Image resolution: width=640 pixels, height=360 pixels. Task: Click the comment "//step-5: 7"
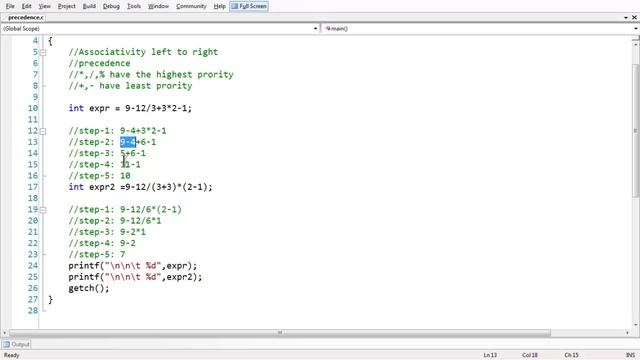point(97,255)
